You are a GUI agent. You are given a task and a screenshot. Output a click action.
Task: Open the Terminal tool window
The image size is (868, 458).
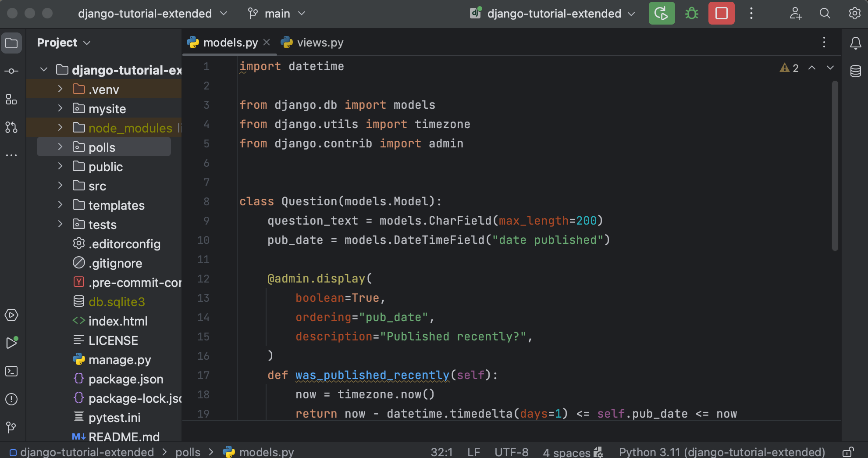[x=11, y=371]
